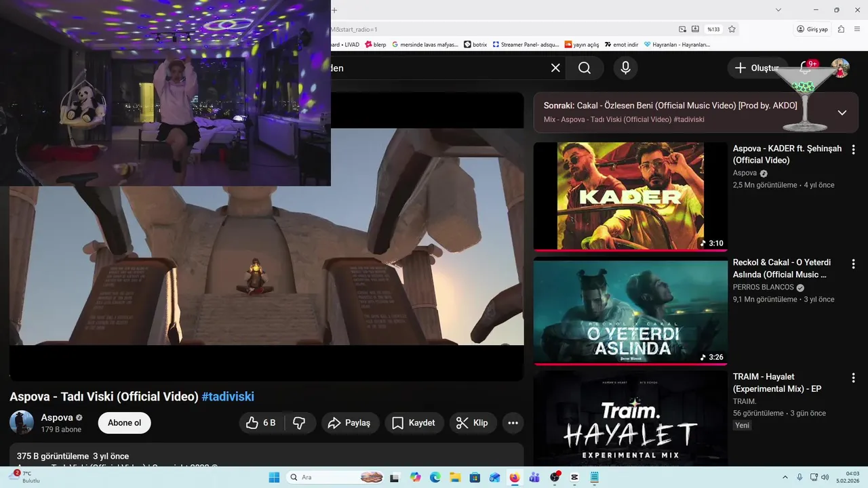Expand the Sonraki mix playlist panel
The width and height of the screenshot is (868, 488).
842,113
